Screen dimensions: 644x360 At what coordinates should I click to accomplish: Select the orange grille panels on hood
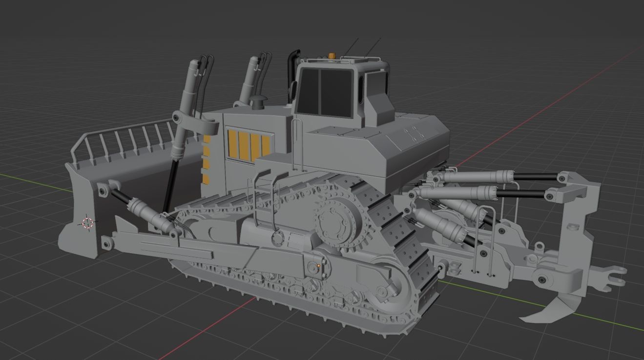click(x=249, y=145)
